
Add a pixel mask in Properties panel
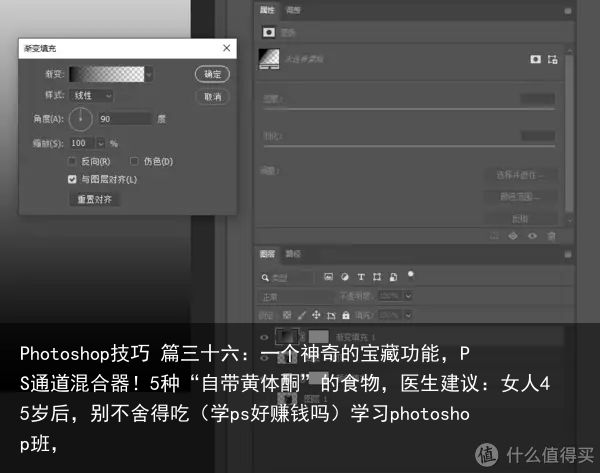(x=535, y=59)
